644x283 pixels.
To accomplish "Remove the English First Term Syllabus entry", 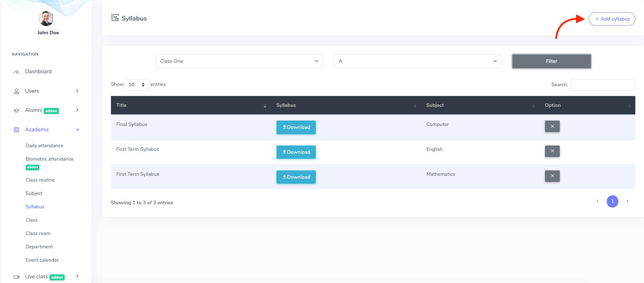I will click(552, 151).
